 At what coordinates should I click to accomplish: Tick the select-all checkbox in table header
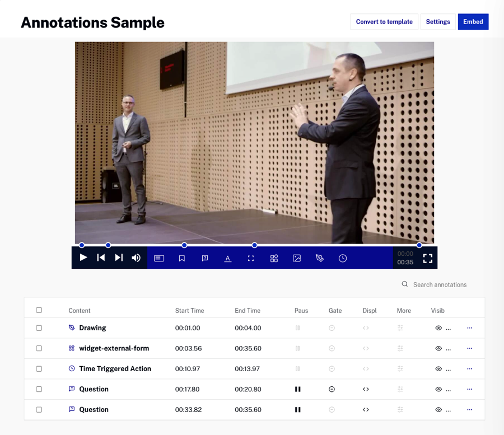coord(39,310)
